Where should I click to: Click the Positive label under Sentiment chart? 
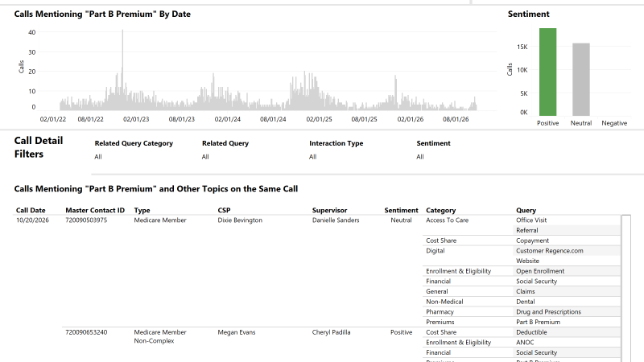click(x=548, y=123)
